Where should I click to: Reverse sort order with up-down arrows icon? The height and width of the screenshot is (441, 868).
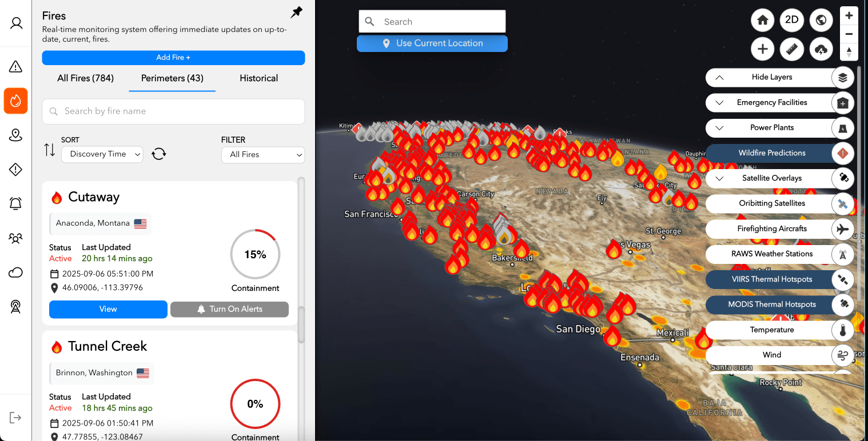pyautogui.click(x=50, y=150)
